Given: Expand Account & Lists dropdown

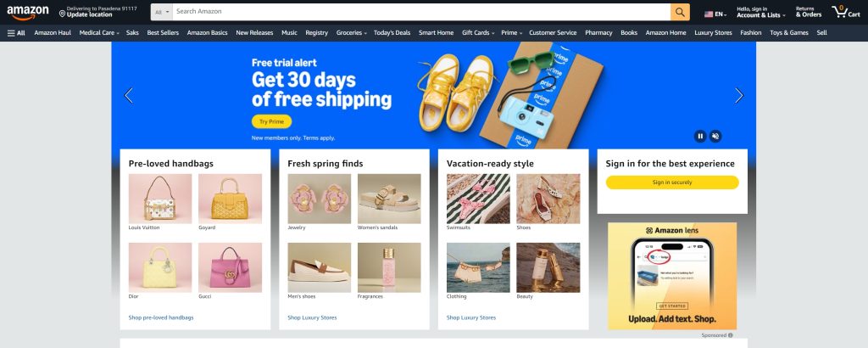Looking at the screenshot, I should pyautogui.click(x=760, y=12).
